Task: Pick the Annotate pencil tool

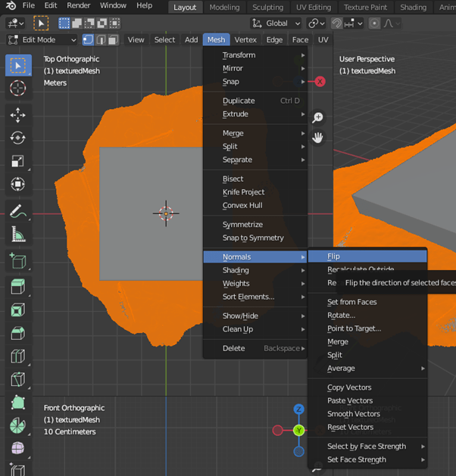Action: 17,213
